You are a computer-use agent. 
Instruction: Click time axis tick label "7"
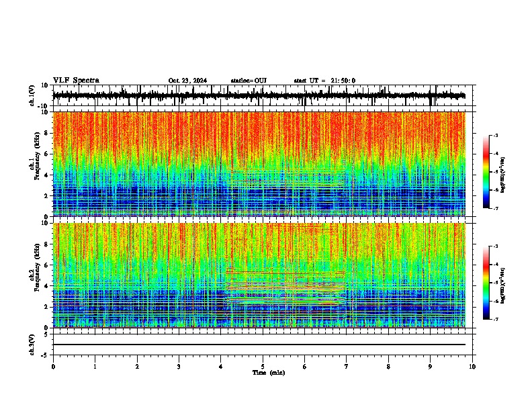pos(347,367)
